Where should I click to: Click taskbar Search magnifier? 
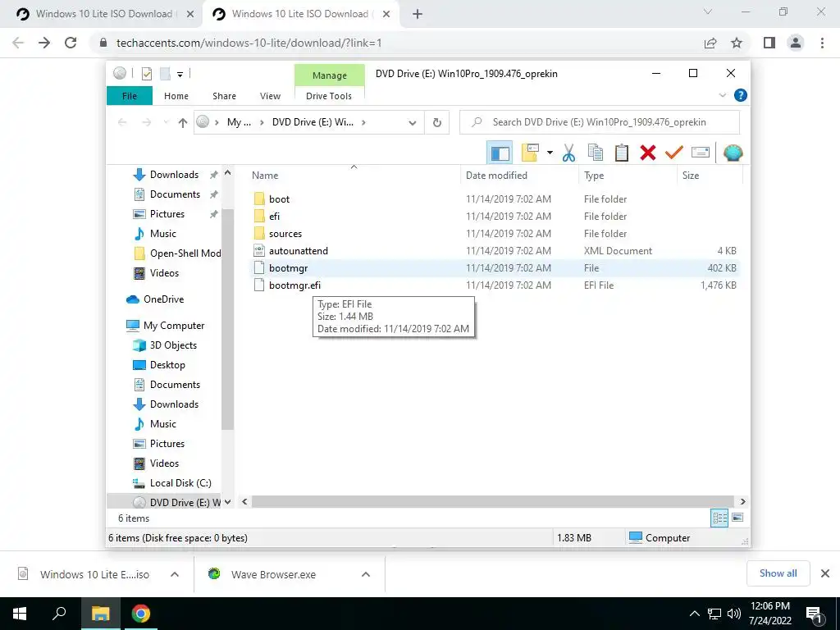click(59, 614)
